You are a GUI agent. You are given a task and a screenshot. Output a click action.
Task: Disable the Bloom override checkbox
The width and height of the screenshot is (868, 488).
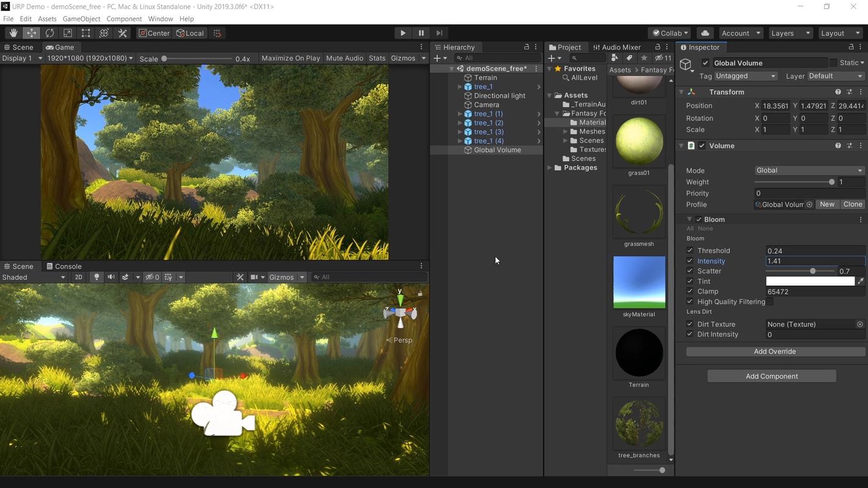(699, 220)
